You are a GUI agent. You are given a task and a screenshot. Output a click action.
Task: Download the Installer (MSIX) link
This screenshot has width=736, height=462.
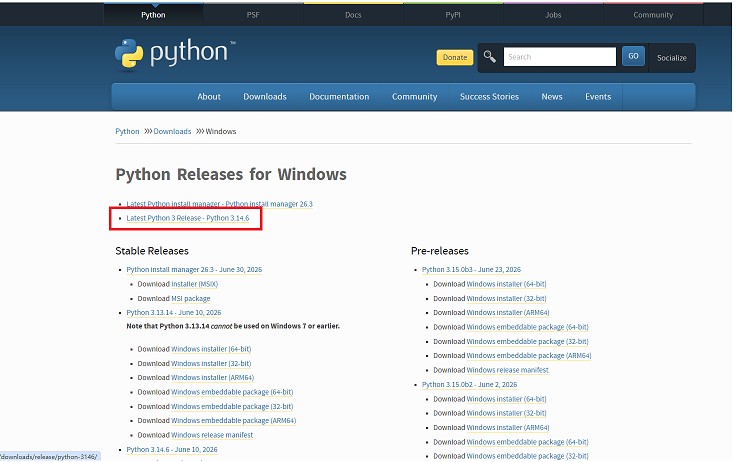pos(194,284)
